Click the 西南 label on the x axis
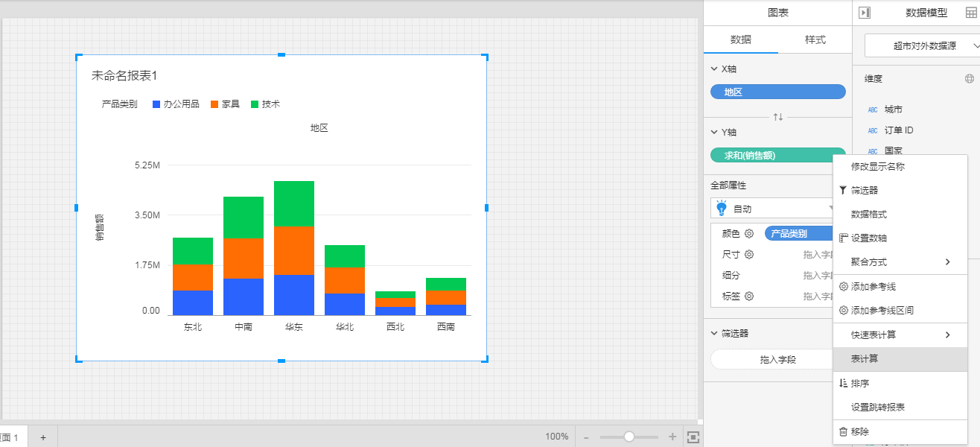The width and height of the screenshot is (980, 447). 446,326
